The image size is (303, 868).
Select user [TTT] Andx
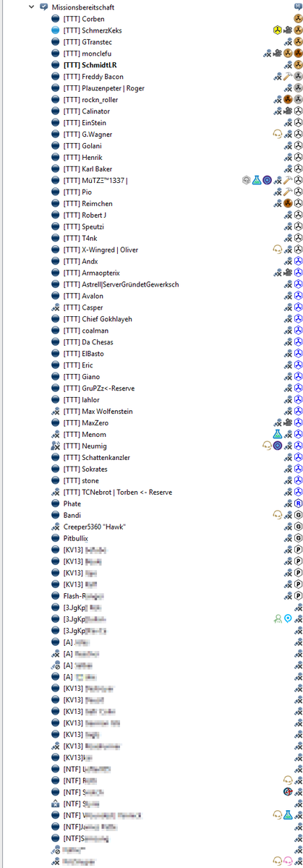point(80,262)
